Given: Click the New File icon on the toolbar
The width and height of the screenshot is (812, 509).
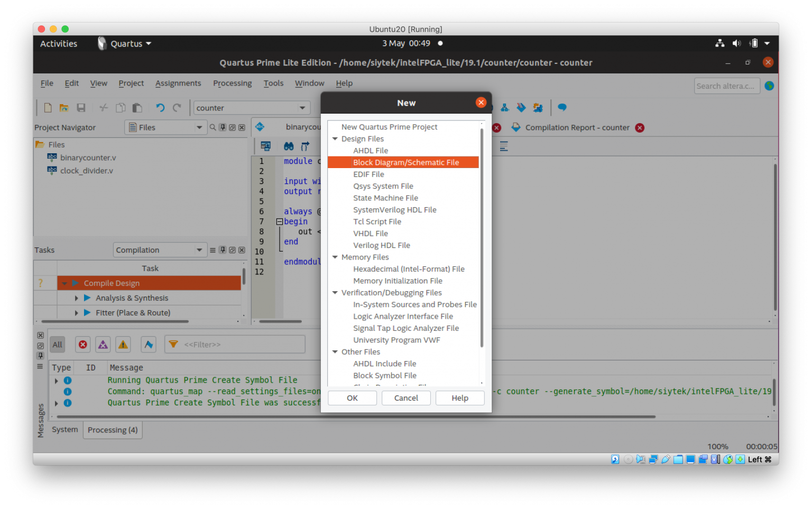Looking at the screenshot, I should click(48, 107).
